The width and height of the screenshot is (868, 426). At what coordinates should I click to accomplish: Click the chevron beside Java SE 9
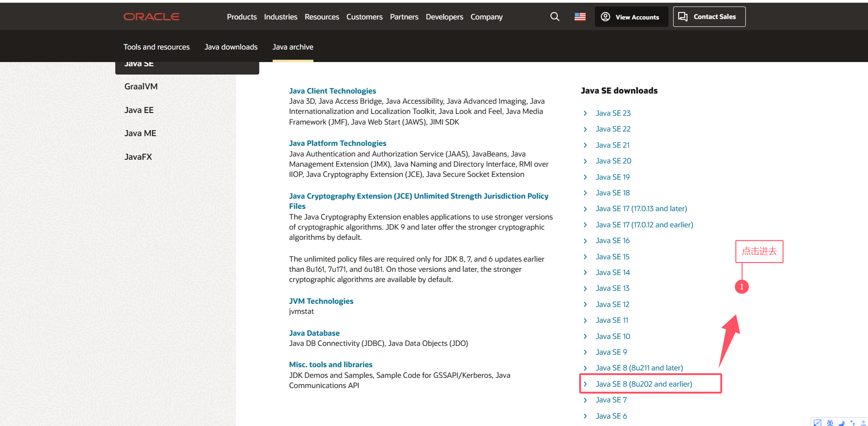point(585,353)
